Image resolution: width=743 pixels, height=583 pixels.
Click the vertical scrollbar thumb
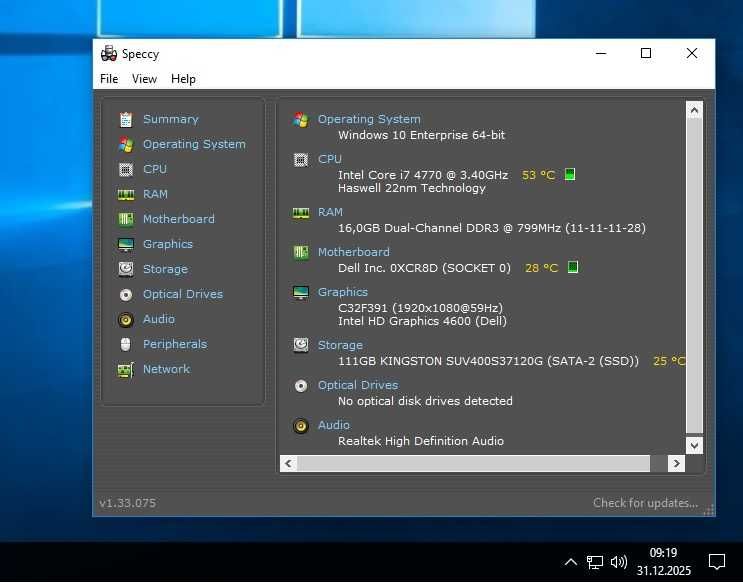point(694,276)
